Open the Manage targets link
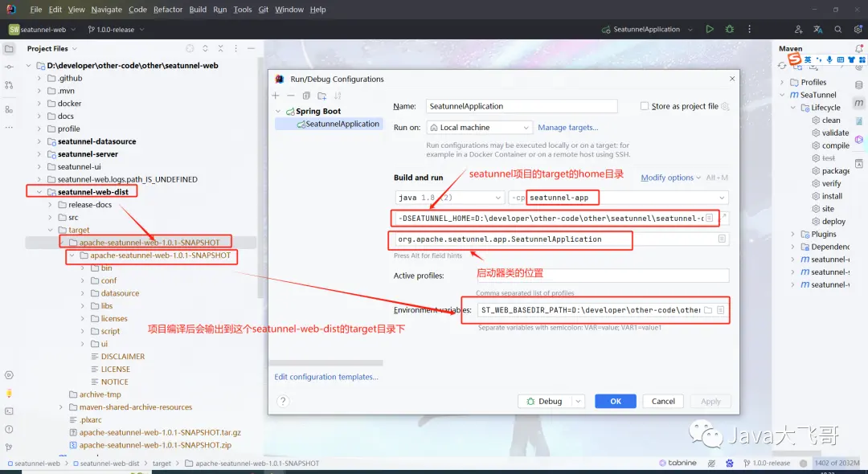868x474 pixels. [568, 128]
